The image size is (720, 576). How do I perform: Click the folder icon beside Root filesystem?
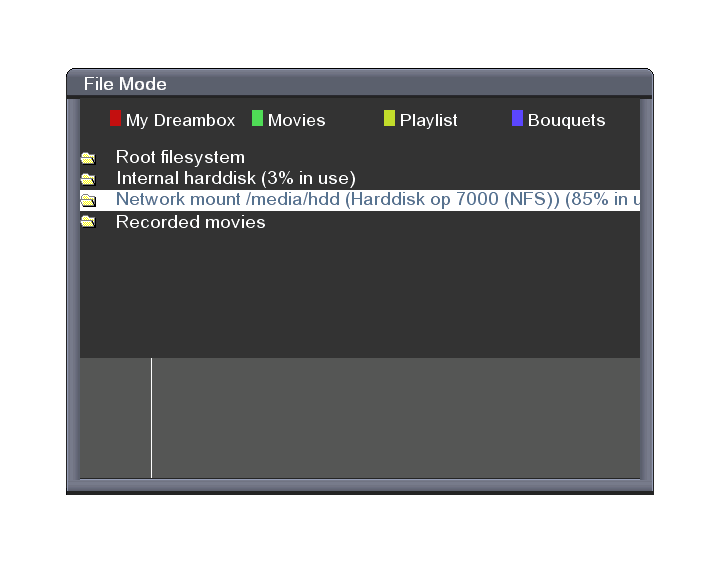[88, 158]
